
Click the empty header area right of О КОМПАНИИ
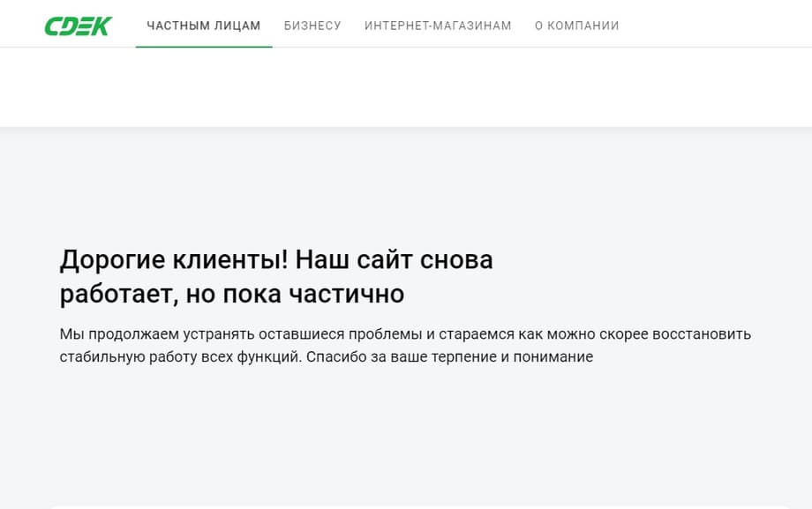point(715,26)
